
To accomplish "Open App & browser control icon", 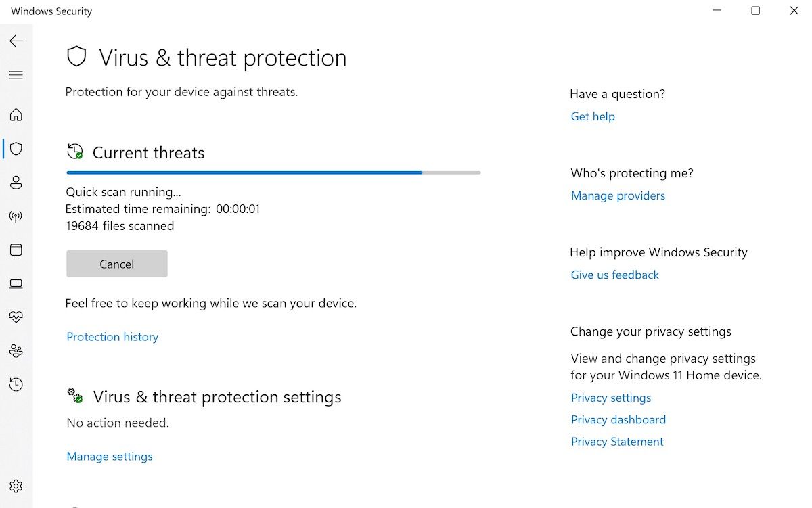I will [16, 250].
